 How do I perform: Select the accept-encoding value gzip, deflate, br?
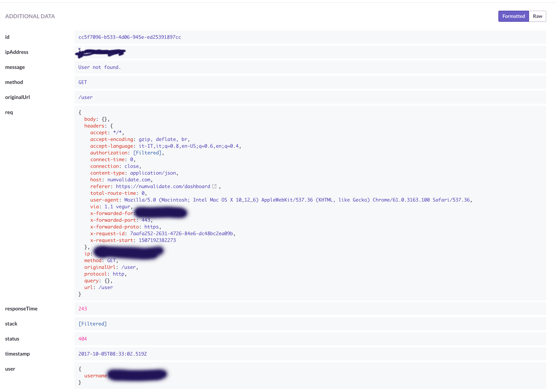tap(164, 139)
